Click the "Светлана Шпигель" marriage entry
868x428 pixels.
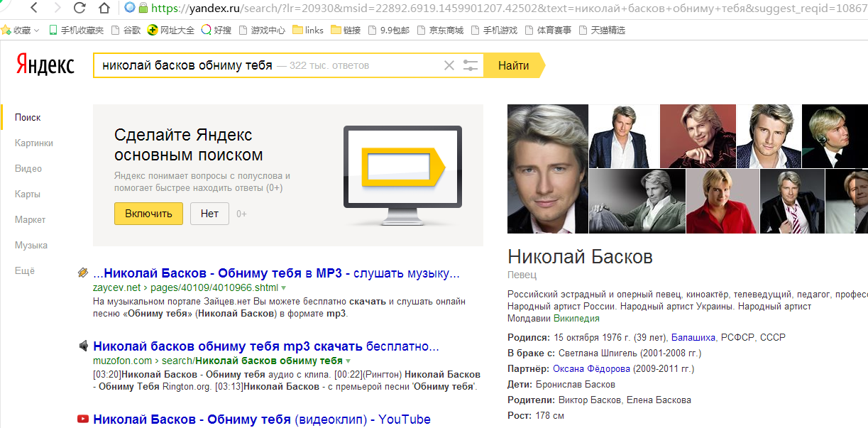tap(598, 353)
